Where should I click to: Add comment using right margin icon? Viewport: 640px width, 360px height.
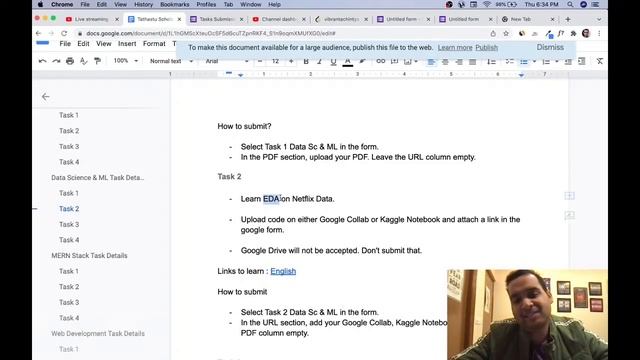569,196
